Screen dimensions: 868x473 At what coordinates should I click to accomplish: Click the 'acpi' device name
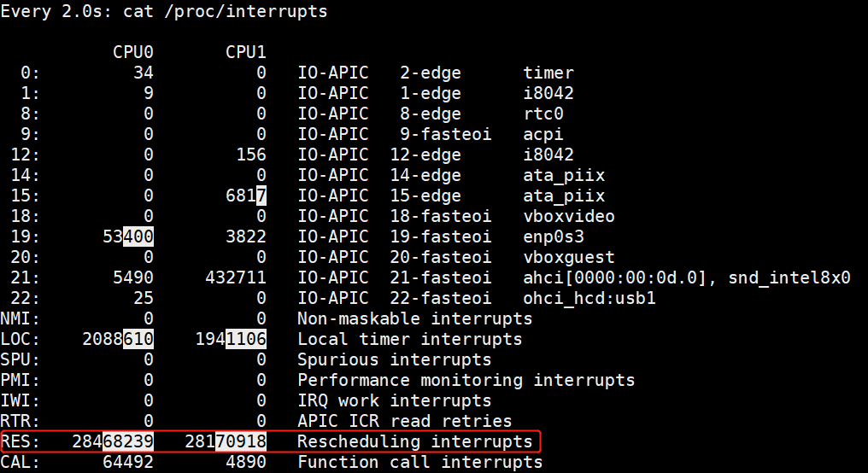click(543, 134)
